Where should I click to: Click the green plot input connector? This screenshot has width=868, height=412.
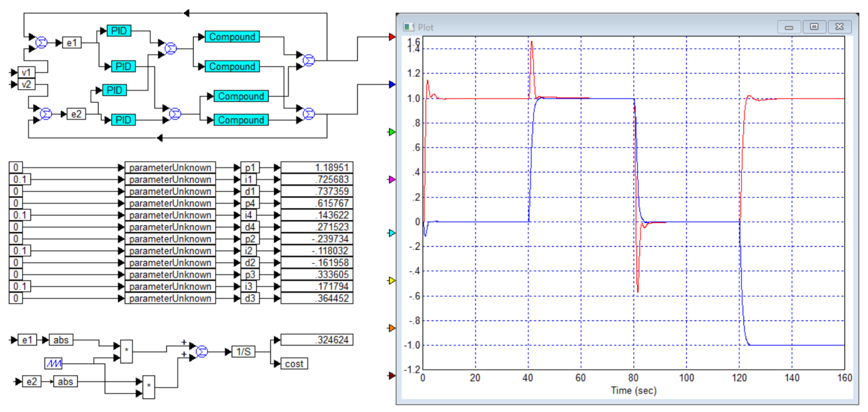point(392,132)
